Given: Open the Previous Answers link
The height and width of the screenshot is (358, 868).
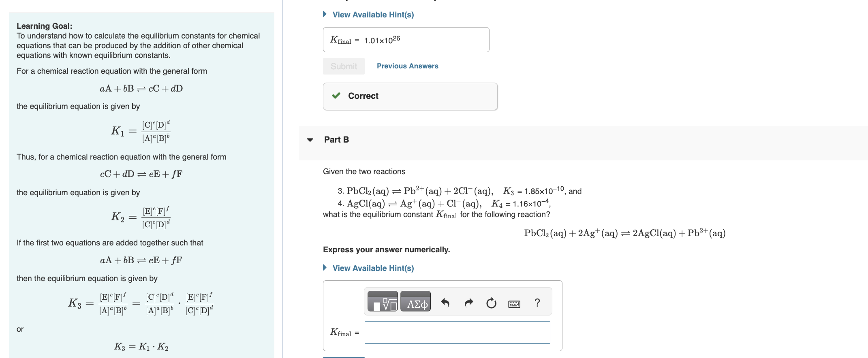Looking at the screenshot, I should (407, 66).
